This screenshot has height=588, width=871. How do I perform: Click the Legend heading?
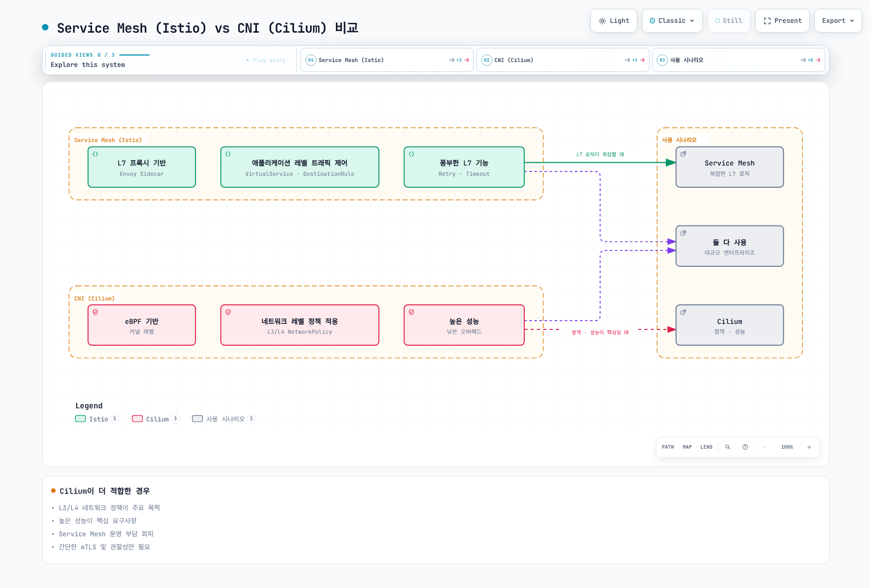point(89,406)
